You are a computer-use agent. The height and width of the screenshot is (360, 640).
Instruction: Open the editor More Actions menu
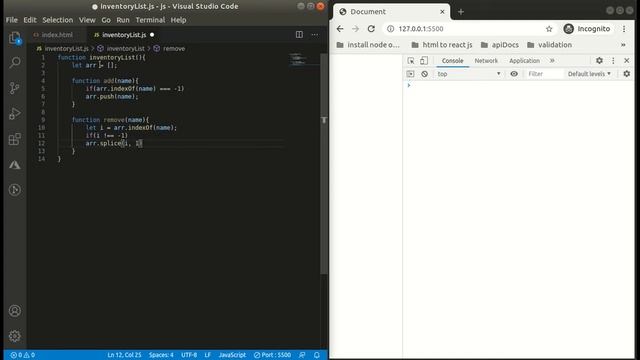315,35
